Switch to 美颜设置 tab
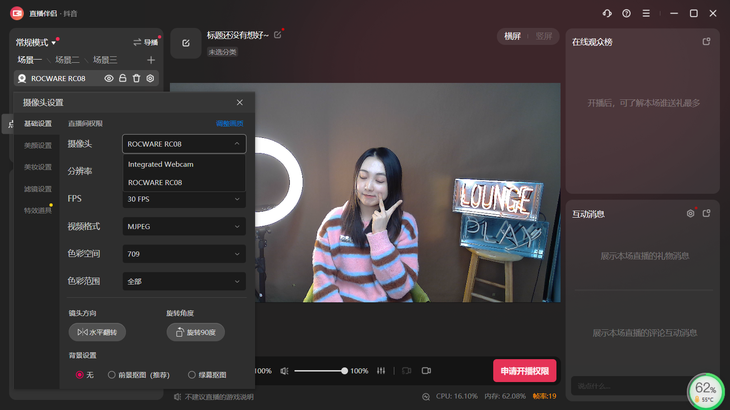The width and height of the screenshot is (730, 410). (38, 146)
